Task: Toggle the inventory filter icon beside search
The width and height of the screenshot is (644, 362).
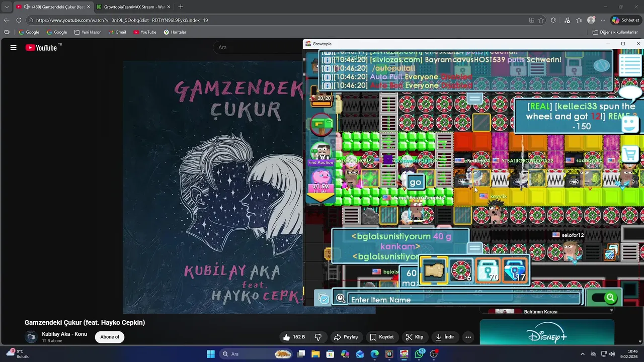Action: coord(324,299)
